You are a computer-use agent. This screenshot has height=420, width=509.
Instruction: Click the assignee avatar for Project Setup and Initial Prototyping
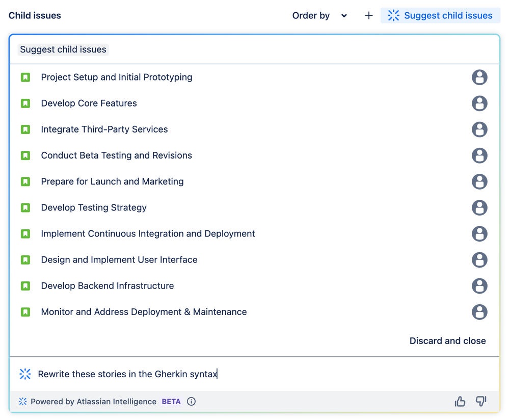pos(479,77)
